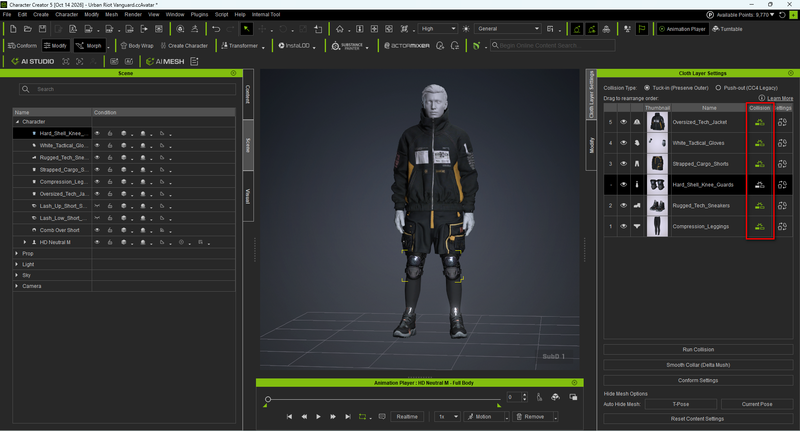Click the Begin Online Content Search field

553,46
